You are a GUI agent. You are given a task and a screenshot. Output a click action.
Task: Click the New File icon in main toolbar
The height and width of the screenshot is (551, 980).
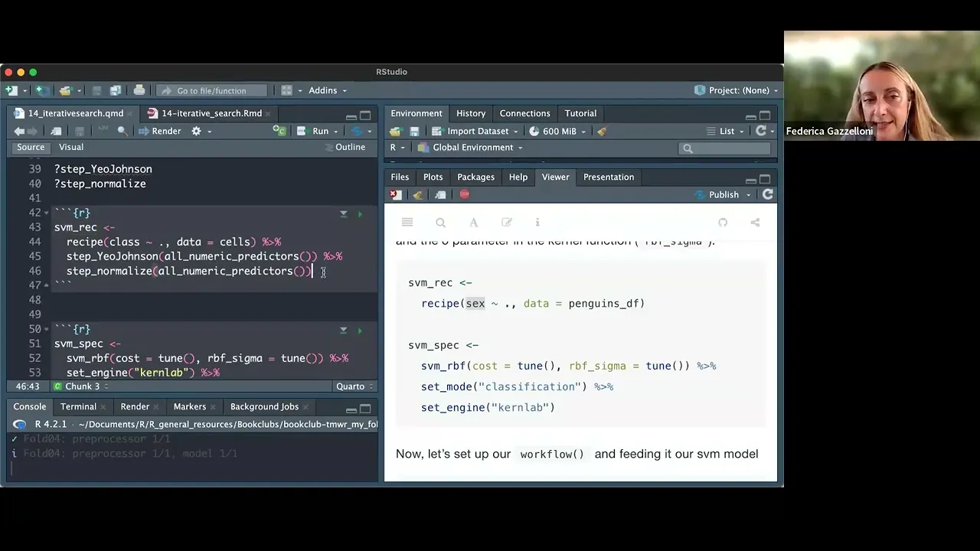click(11, 90)
